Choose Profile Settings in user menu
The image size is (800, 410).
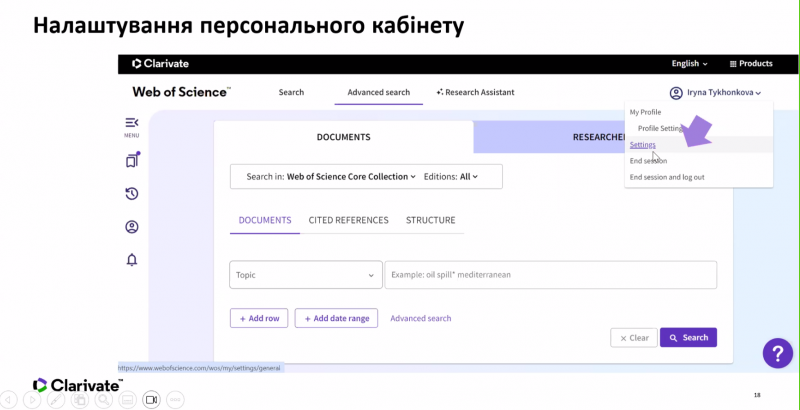[x=661, y=129]
